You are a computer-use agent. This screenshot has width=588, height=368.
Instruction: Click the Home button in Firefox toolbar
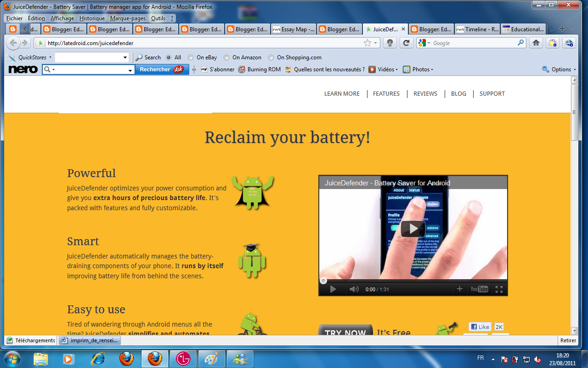pyautogui.click(x=536, y=43)
